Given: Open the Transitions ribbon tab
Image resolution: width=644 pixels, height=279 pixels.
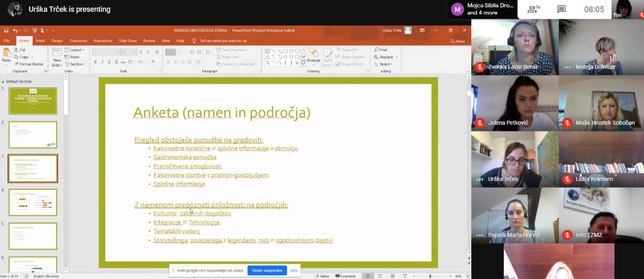Looking at the screenshot, I should tap(78, 41).
